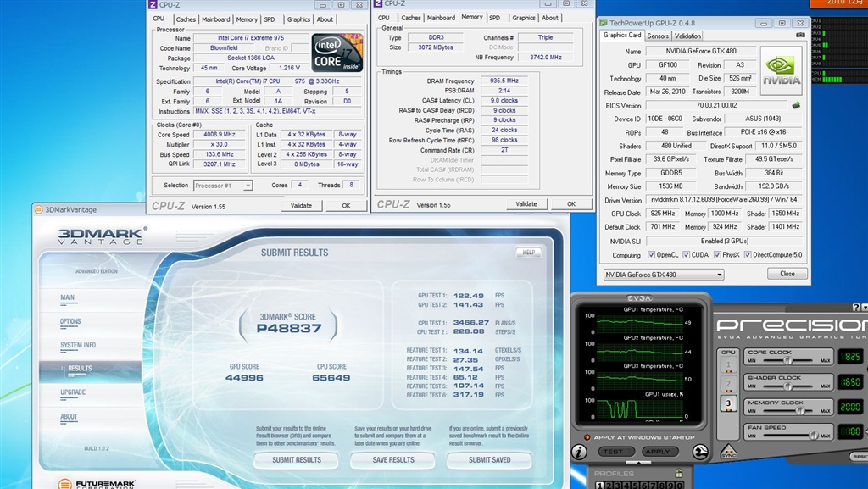868x489 pixels.
Task: Click the profiles lock icon in Precision
Action: [x=678, y=474]
